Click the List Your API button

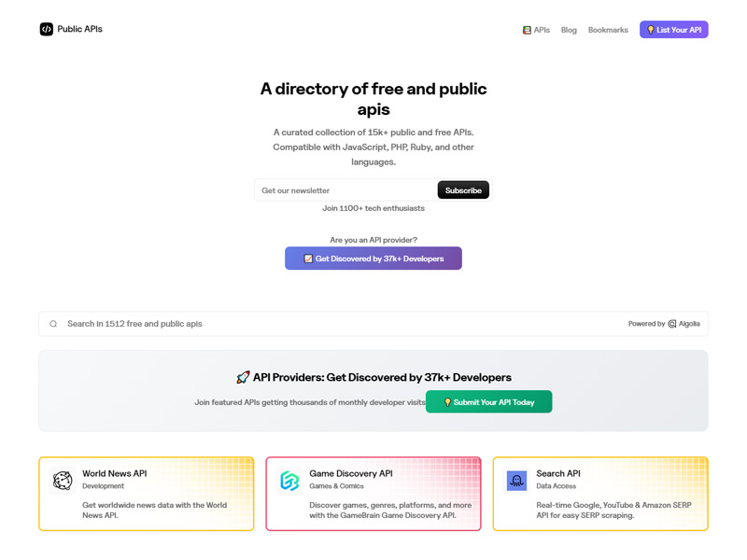coord(673,29)
